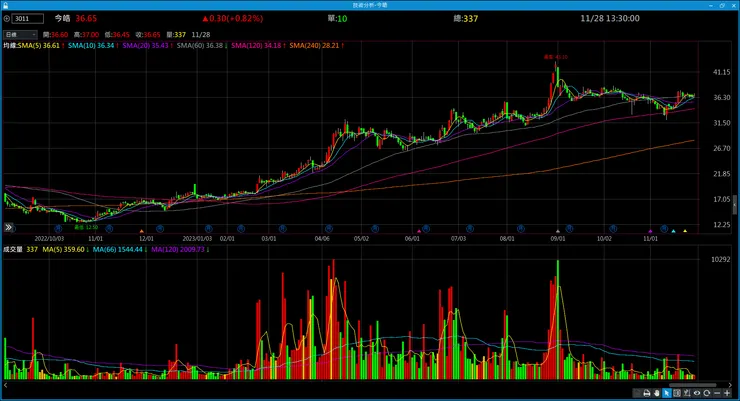Click the print icon in the bottom toolbar

tap(647, 393)
